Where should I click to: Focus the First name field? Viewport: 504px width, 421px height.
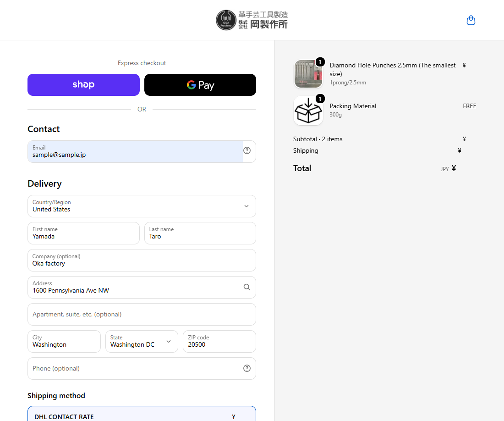(83, 233)
